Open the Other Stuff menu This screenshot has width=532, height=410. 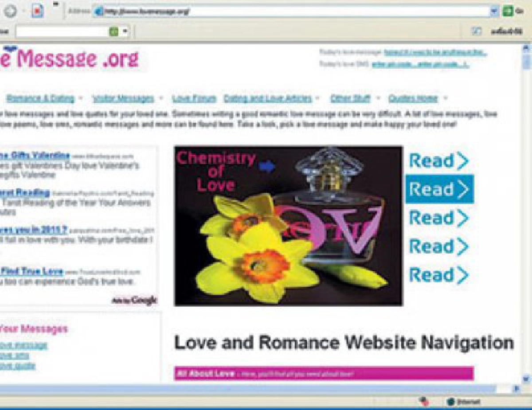pos(350,98)
